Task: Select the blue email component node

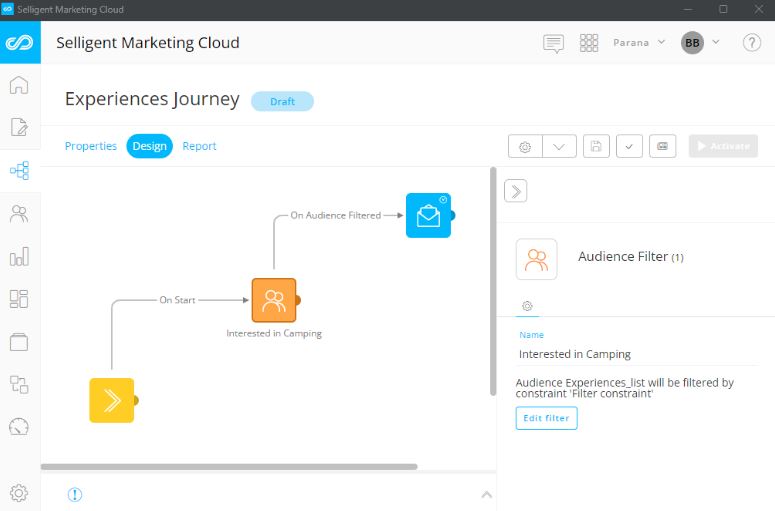Action: (428, 215)
